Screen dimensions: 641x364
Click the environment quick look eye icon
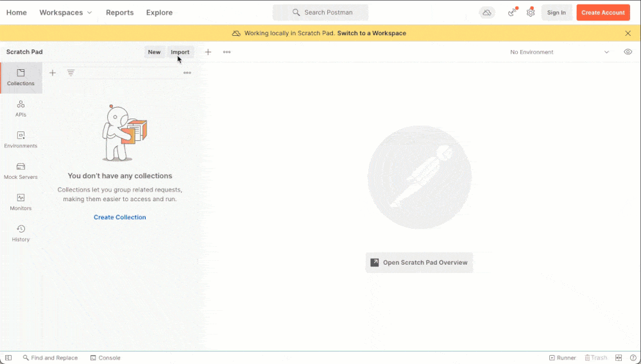[628, 52]
